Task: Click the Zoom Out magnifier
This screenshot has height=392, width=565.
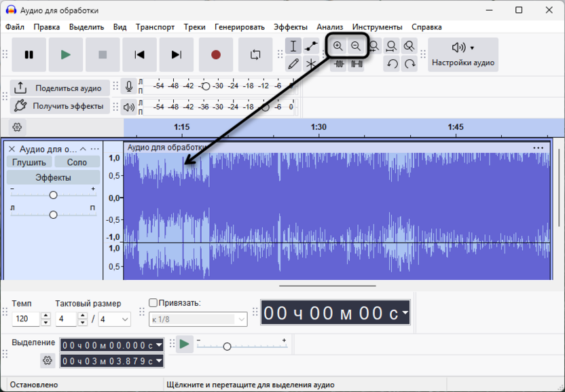Action: [357, 46]
